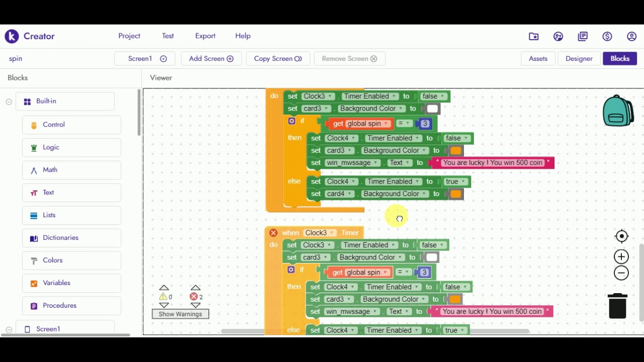Image resolution: width=644 pixels, height=362 pixels.
Task: Zoom out the blocks workspace
Action: (x=621, y=273)
